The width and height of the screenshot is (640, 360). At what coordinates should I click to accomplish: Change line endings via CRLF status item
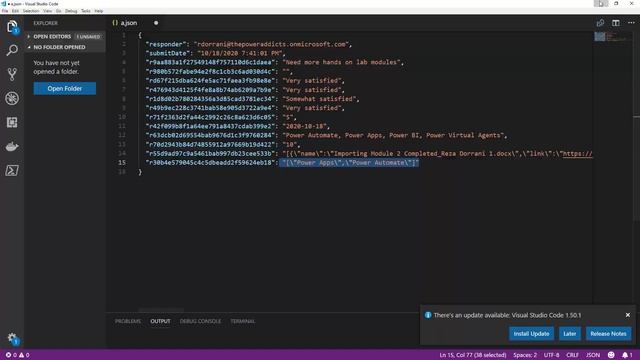[572, 355]
